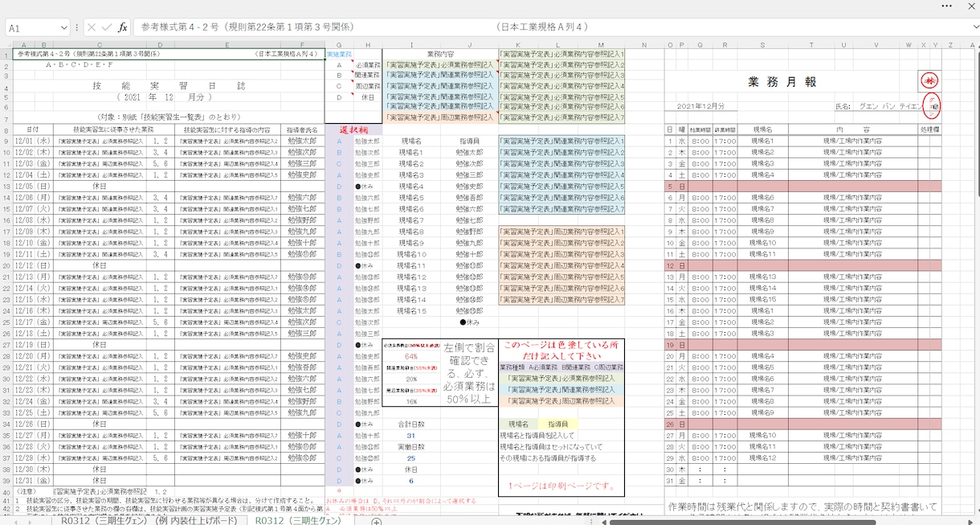Viewport: 980px width, 525px height.
Task: Click the 合計日数 label cell
Action: coord(411,424)
